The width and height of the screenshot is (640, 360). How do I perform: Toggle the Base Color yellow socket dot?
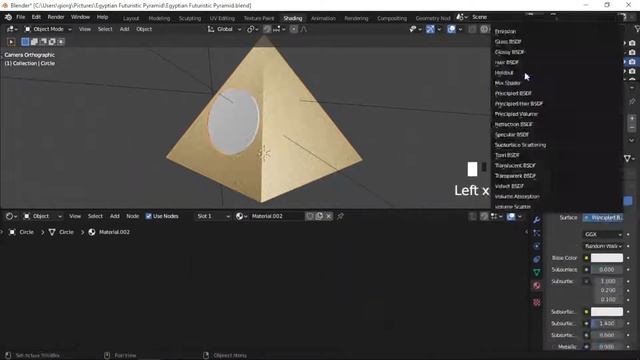click(x=587, y=258)
